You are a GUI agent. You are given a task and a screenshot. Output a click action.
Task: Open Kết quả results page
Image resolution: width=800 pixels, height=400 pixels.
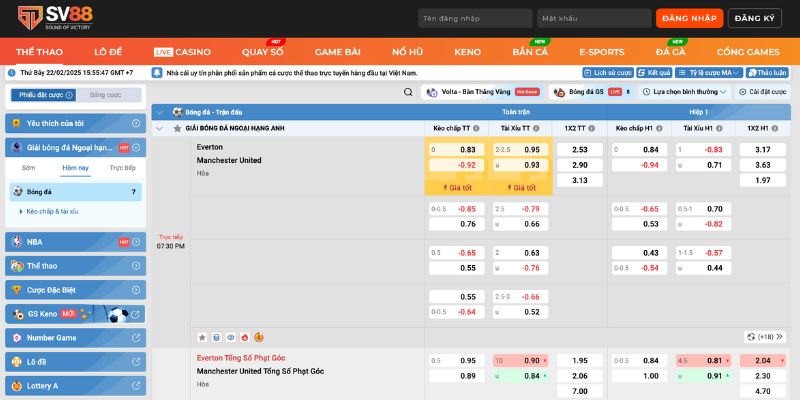point(654,73)
